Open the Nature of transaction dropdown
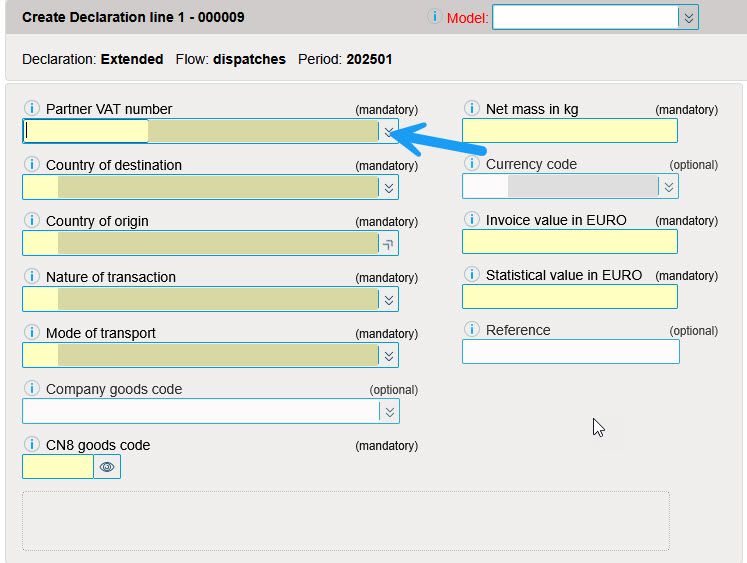The image size is (747, 563). [x=388, y=299]
